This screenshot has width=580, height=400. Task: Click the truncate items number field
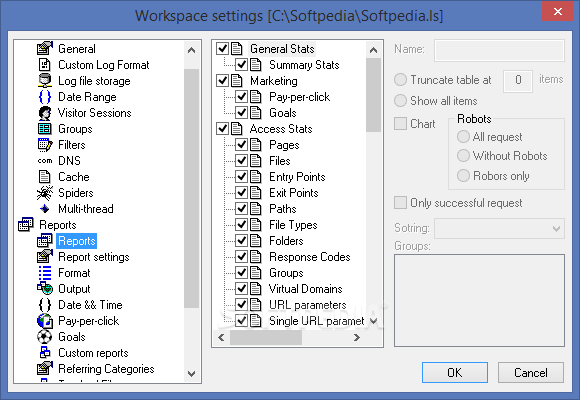(x=517, y=80)
